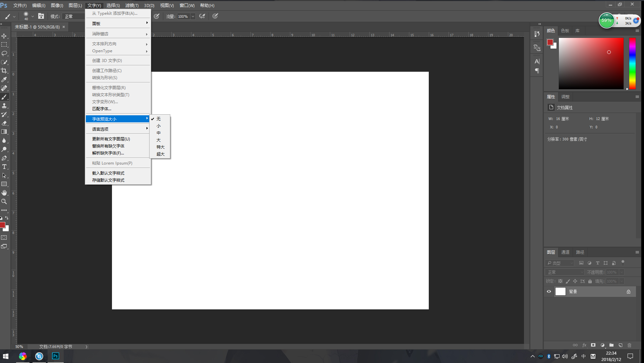The width and height of the screenshot is (644, 363).
Task: Choose 超大 font preview size option
Action: pos(160,154)
